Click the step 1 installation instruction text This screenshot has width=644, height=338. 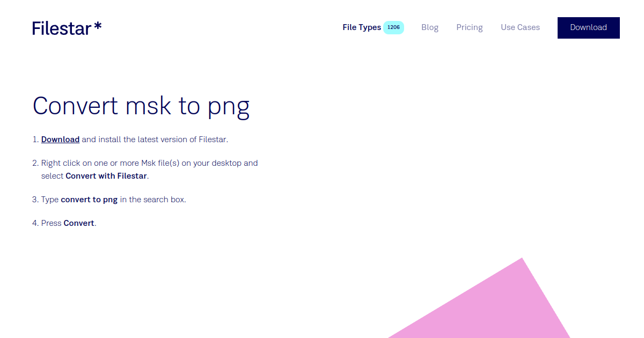tap(134, 139)
